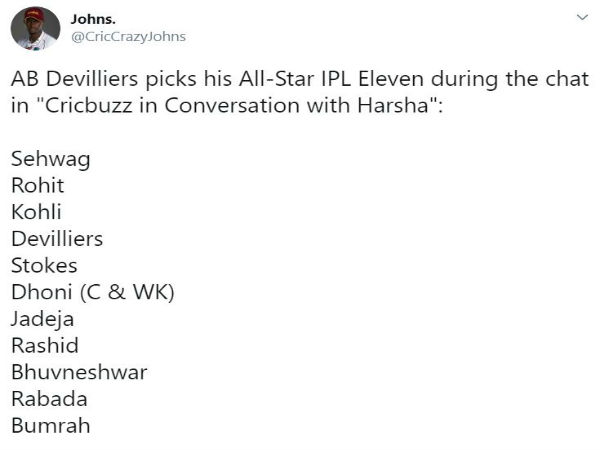The image size is (600, 450).
Task: Click the name Bhuvneshwar in the list
Action: click(79, 372)
